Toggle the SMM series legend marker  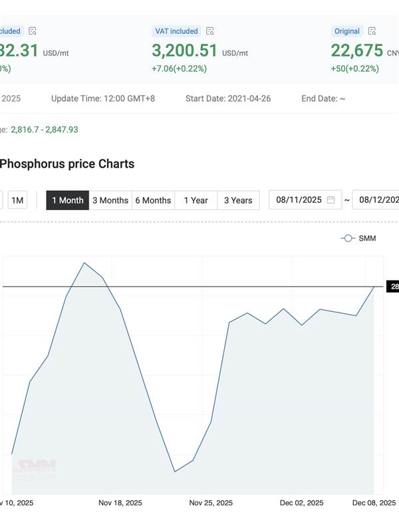(x=348, y=238)
